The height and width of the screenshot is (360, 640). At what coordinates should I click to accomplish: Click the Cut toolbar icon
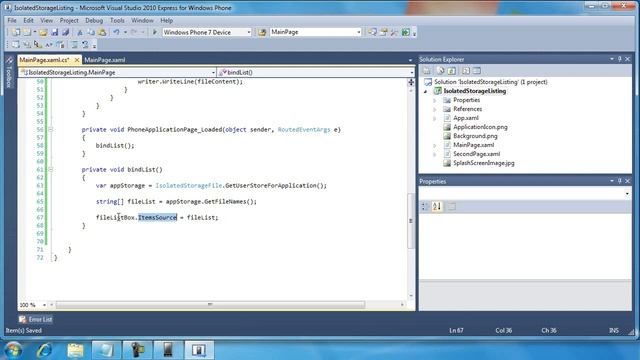point(80,32)
